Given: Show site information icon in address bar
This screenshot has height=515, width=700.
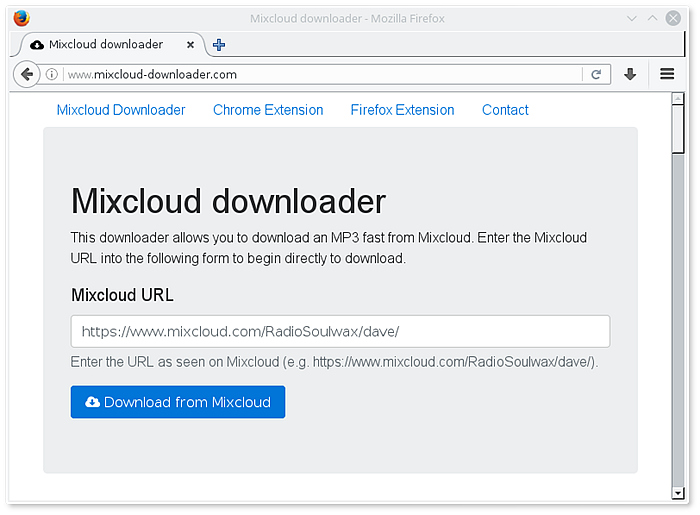Looking at the screenshot, I should [52, 74].
